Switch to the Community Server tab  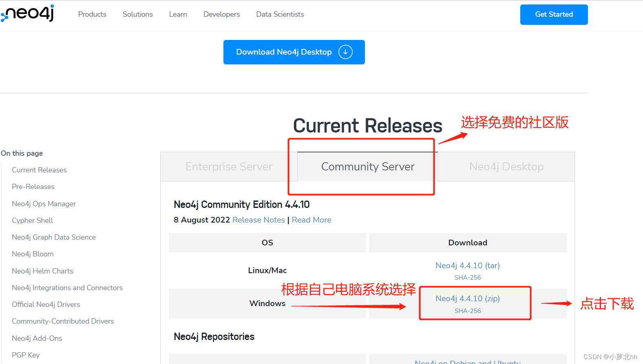[x=368, y=167]
